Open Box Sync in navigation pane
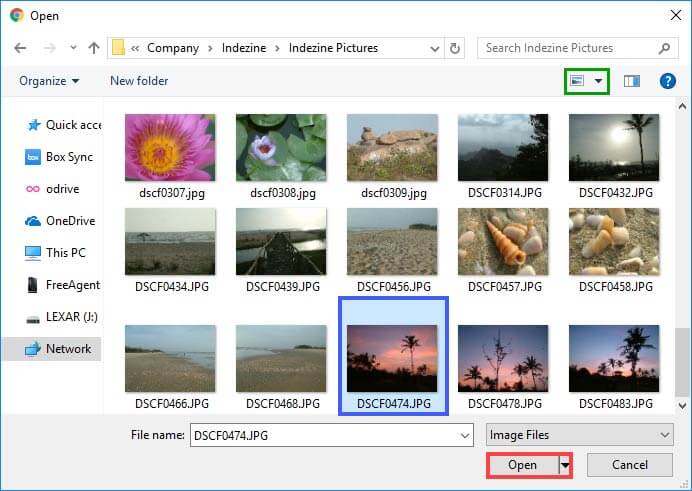The height and width of the screenshot is (491, 692). click(69, 157)
